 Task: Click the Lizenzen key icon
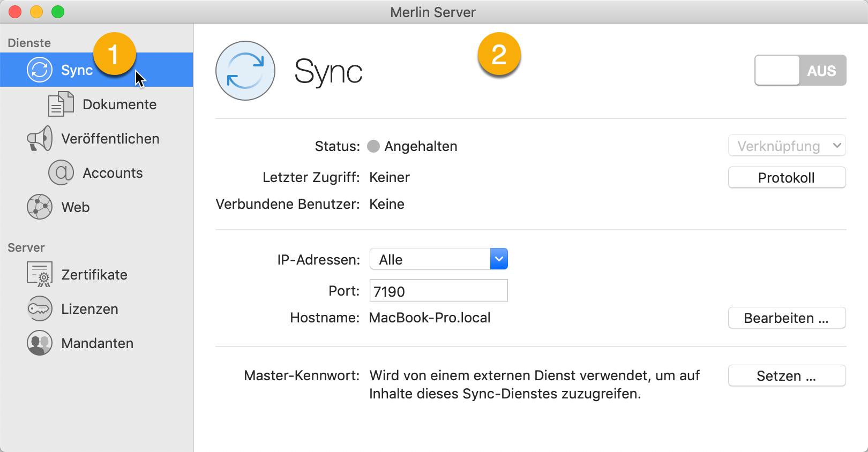point(40,308)
